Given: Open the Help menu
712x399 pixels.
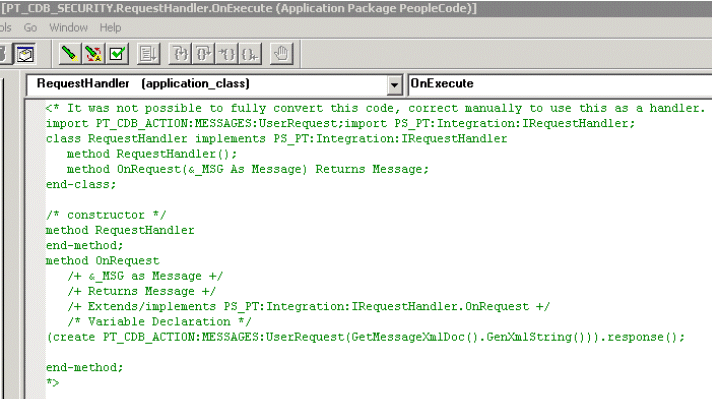Looking at the screenshot, I should pos(110,28).
